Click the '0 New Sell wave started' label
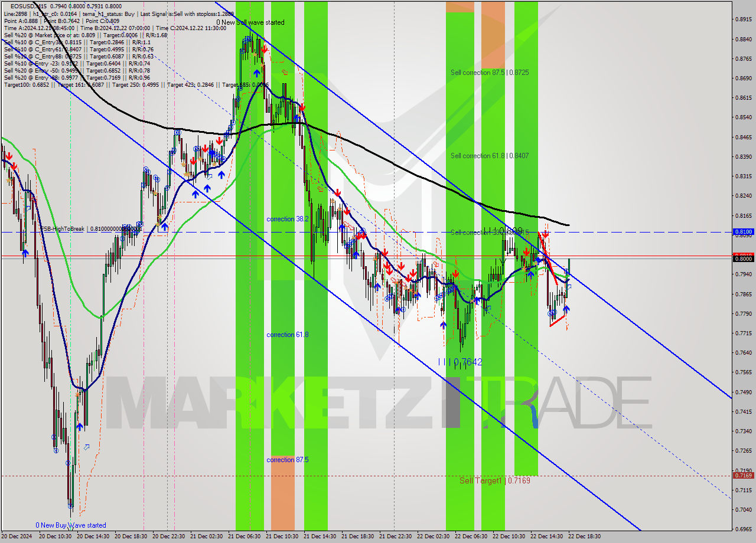Viewport: 756px width, 543px height. [250, 22]
